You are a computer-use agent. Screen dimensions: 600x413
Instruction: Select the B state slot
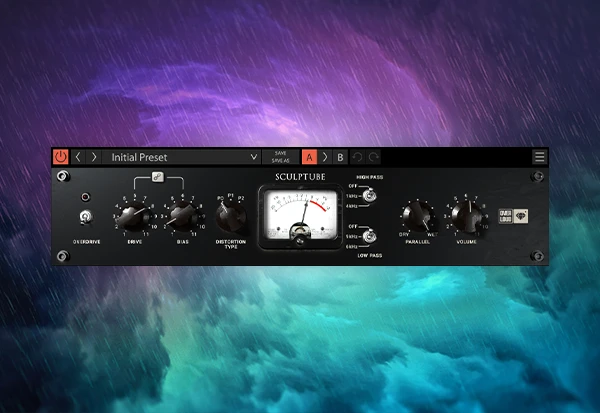340,157
